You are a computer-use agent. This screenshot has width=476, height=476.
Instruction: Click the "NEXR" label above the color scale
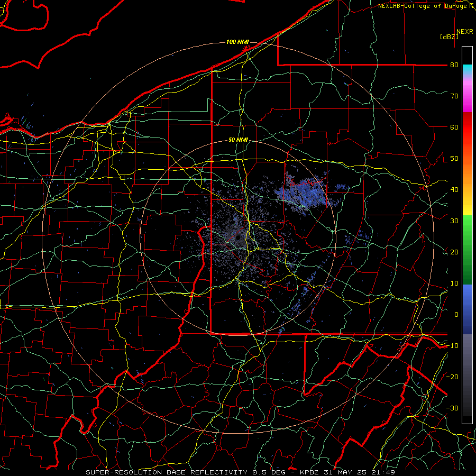[x=465, y=32]
